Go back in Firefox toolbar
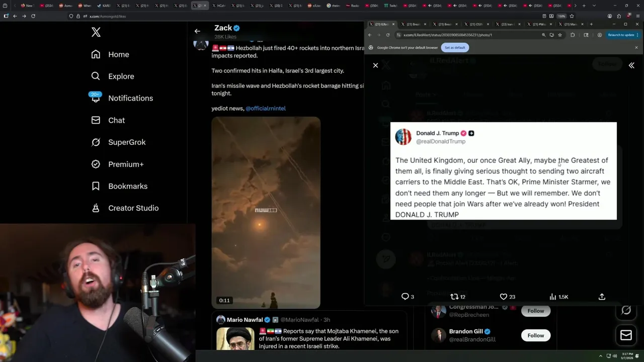The height and width of the screenshot is (362, 644). [15, 16]
